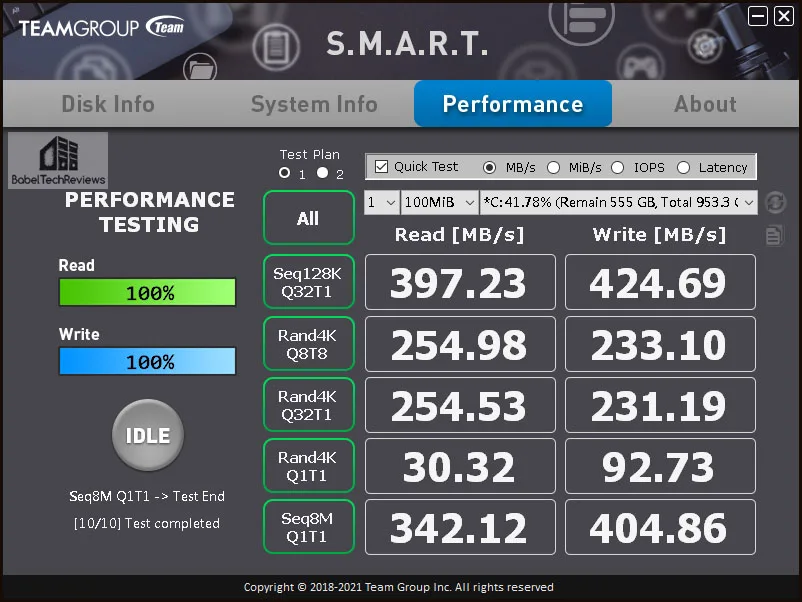Open the Disk Info tab
The height and width of the screenshot is (602, 802).
[x=108, y=104]
